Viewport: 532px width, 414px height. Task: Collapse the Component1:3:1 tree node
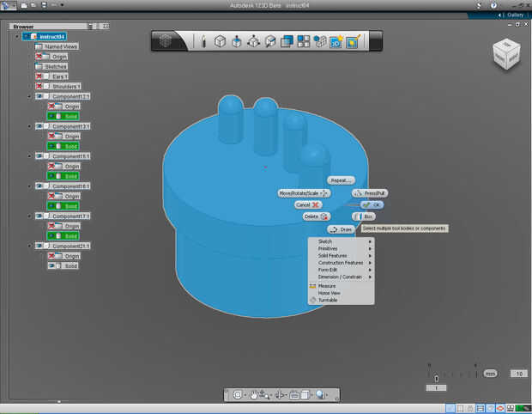(29, 126)
